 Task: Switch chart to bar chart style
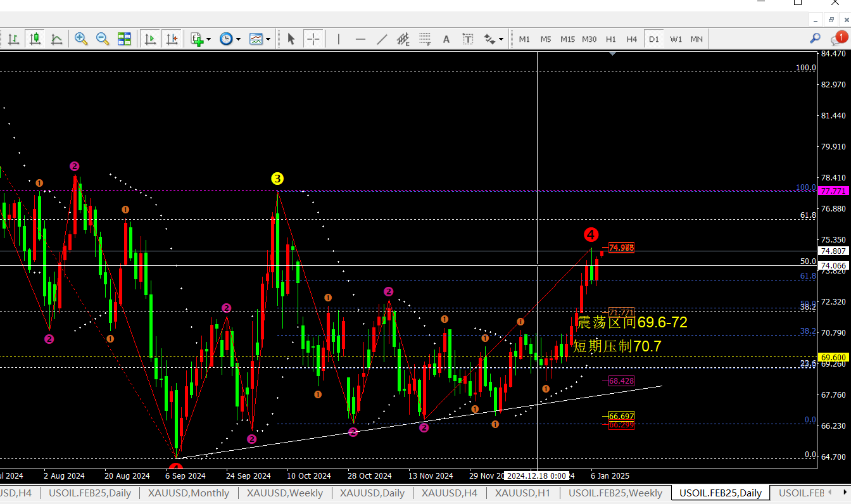click(x=13, y=39)
